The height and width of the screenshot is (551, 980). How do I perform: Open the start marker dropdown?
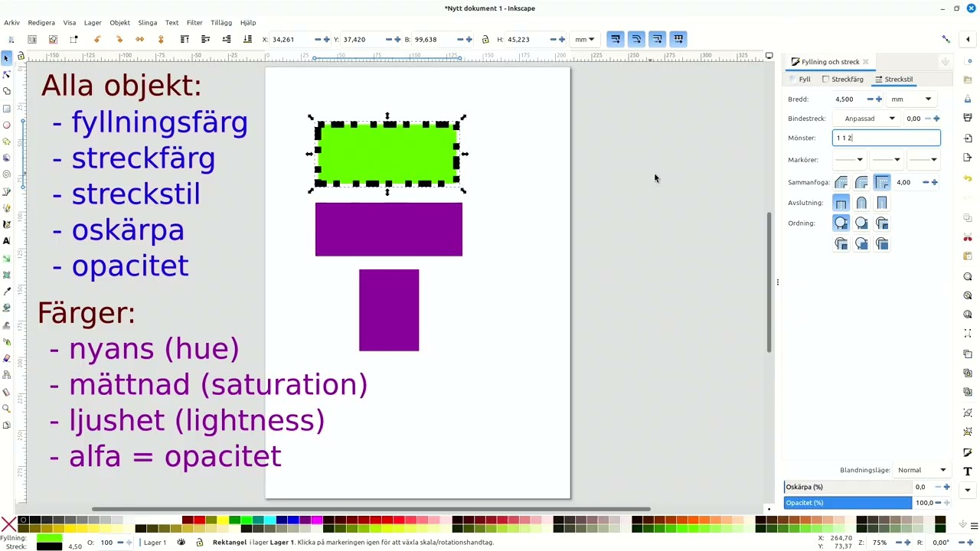[848, 160]
